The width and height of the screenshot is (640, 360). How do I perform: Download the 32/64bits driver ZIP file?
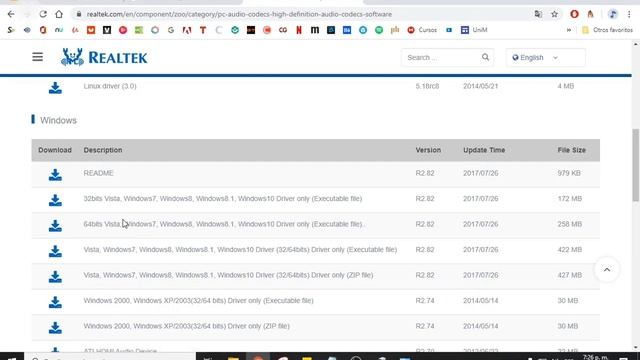coord(55,277)
